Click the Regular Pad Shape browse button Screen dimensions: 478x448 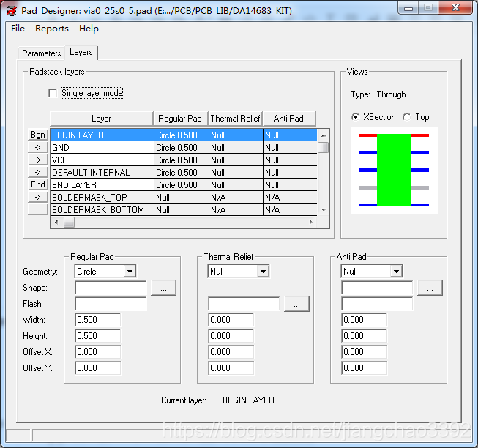(164, 288)
